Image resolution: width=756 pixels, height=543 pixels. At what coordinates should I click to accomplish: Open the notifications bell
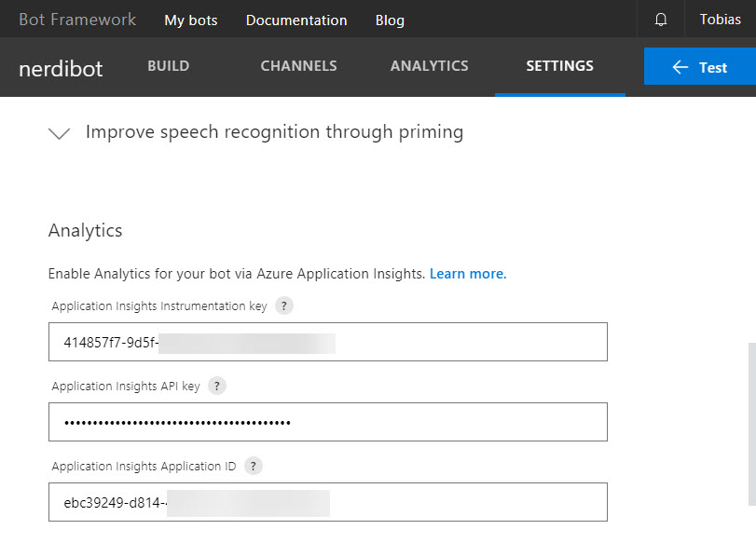tap(661, 20)
